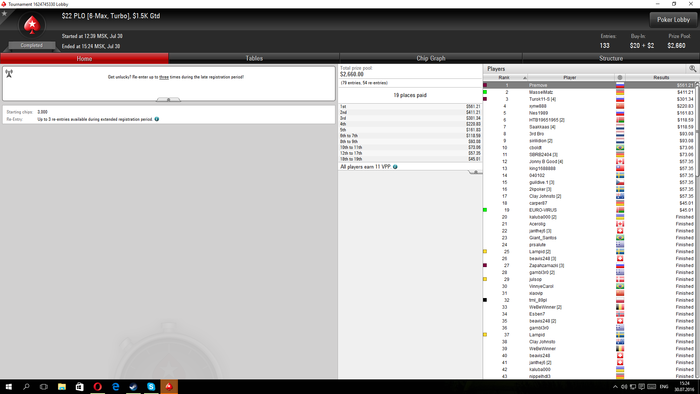700x394 pixels.
Task: Click green color tag beside MasselMatz
Action: coord(485,92)
